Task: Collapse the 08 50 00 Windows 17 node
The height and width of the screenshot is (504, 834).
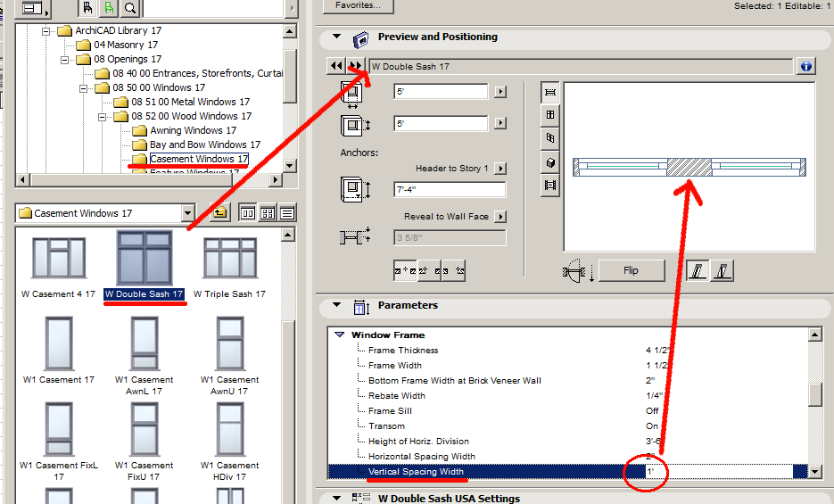Action: coord(84,89)
